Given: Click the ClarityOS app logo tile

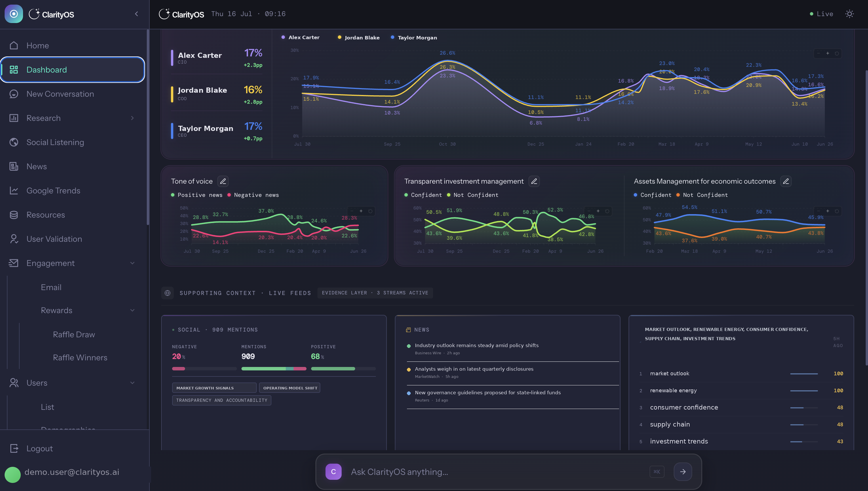Looking at the screenshot, I should 14,14.
